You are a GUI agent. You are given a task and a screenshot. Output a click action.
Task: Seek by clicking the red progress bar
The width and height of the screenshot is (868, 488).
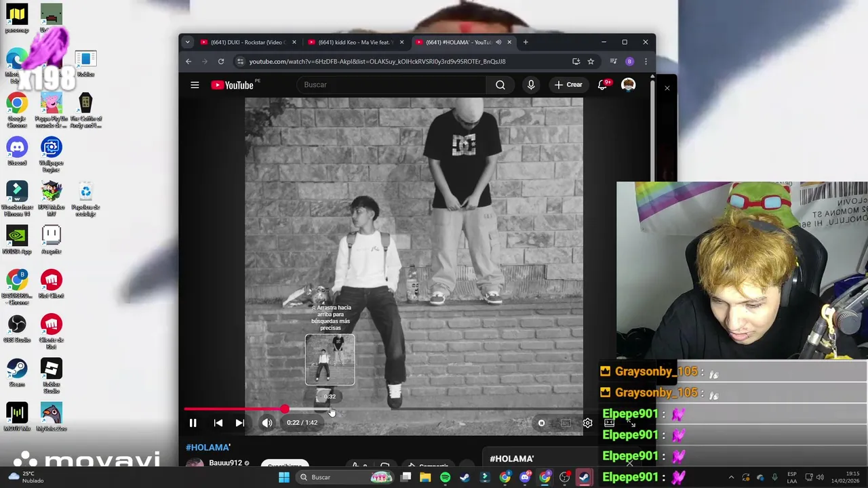click(x=234, y=409)
